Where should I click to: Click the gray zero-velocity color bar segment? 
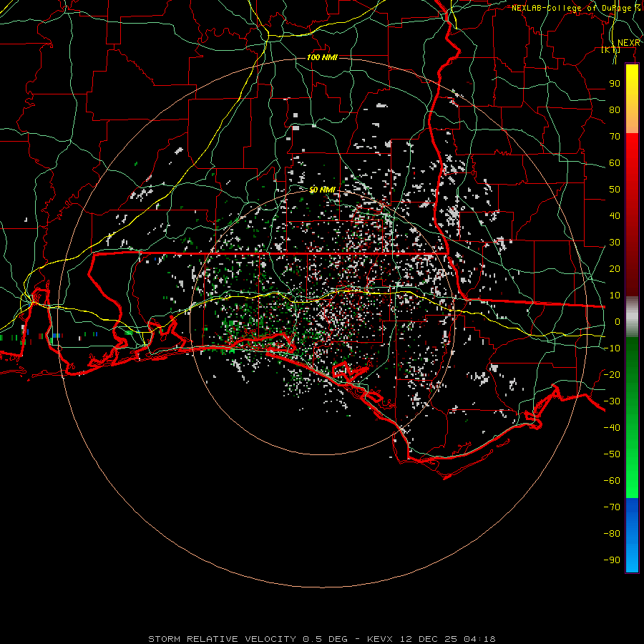[632, 317]
